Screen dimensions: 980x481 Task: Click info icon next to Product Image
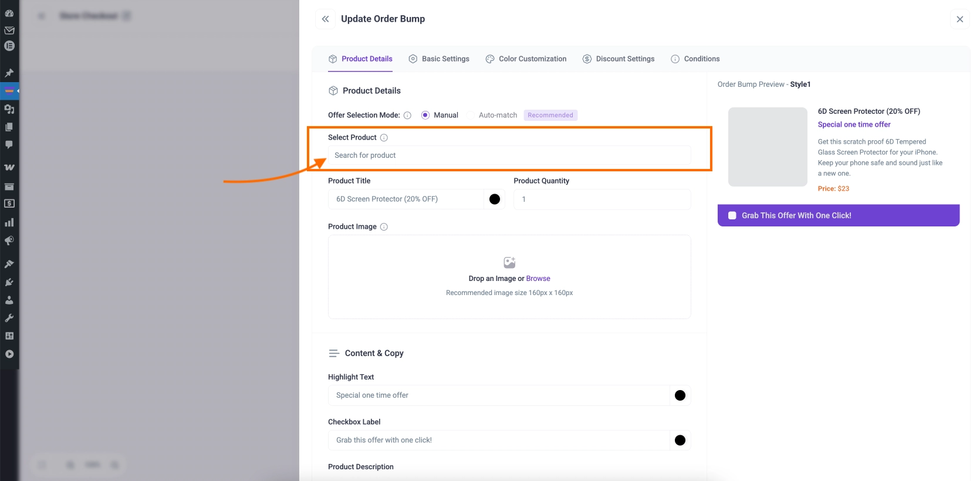tap(384, 227)
